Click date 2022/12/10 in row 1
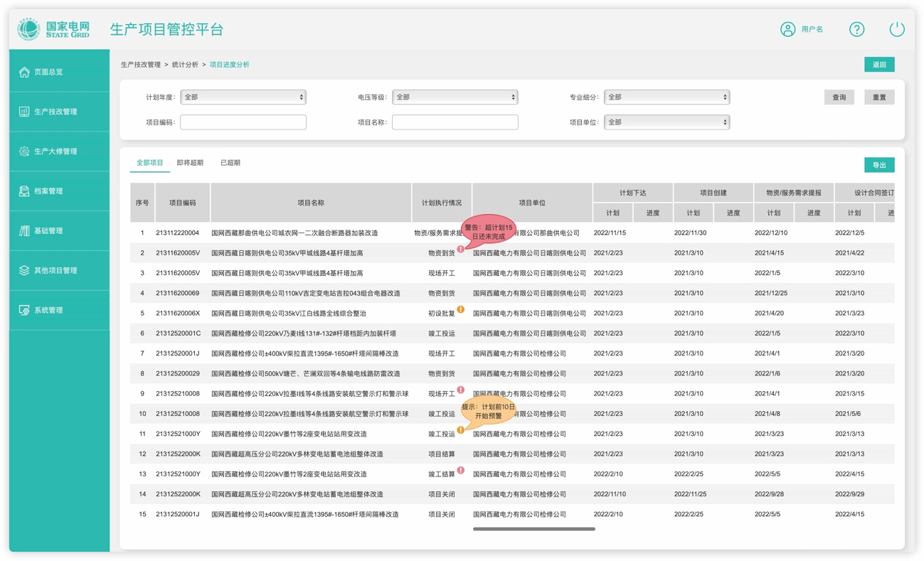The image size is (924, 561). pos(771,233)
